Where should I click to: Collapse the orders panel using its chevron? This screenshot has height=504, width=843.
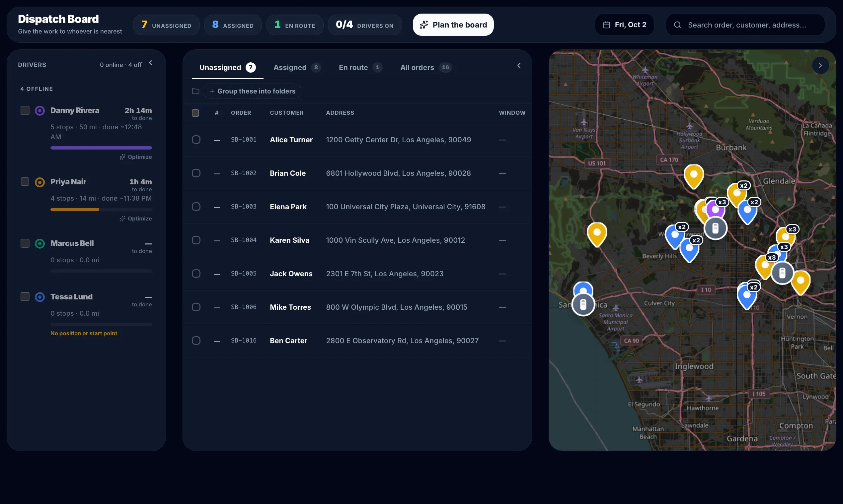click(x=519, y=66)
